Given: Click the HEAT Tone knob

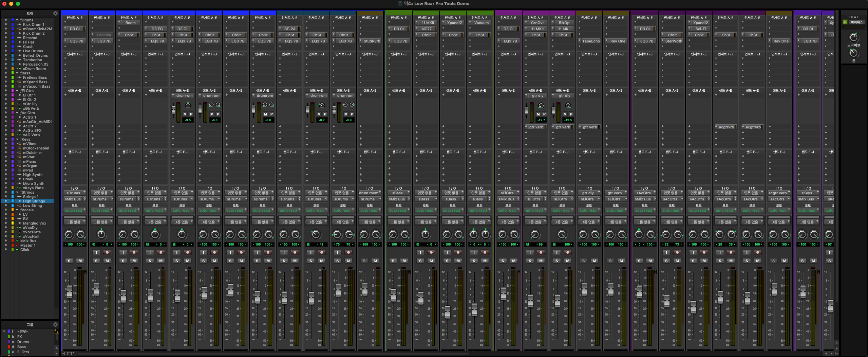Looking at the screenshot, I should point(854,53).
